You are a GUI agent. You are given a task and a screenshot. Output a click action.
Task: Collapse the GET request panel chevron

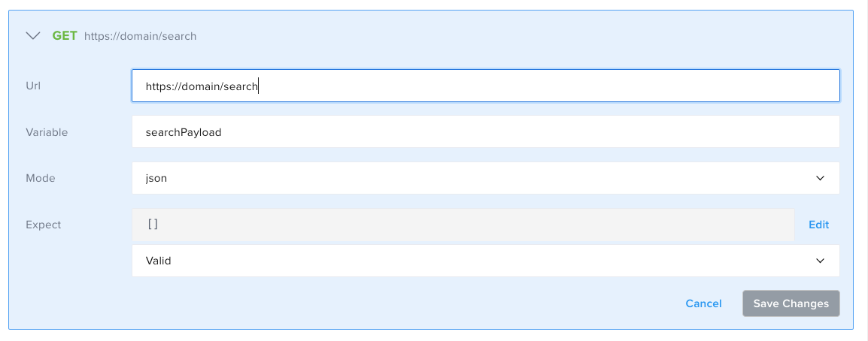(33, 35)
